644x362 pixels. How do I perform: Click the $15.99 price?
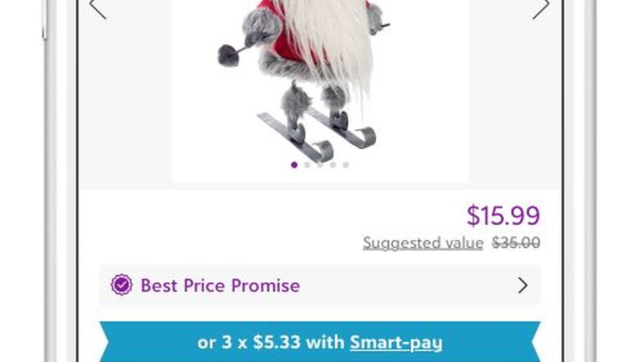point(503,215)
